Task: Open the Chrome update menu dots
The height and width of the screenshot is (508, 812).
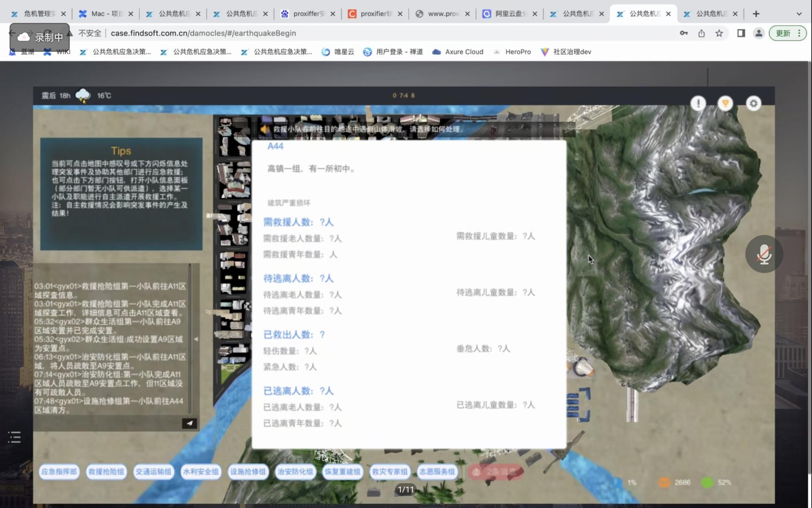Action: point(799,33)
